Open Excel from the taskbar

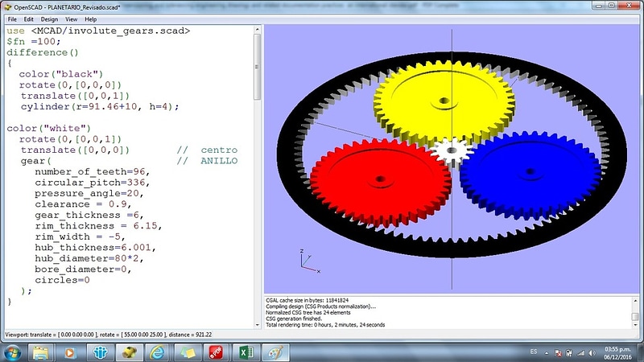click(x=246, y=352)
